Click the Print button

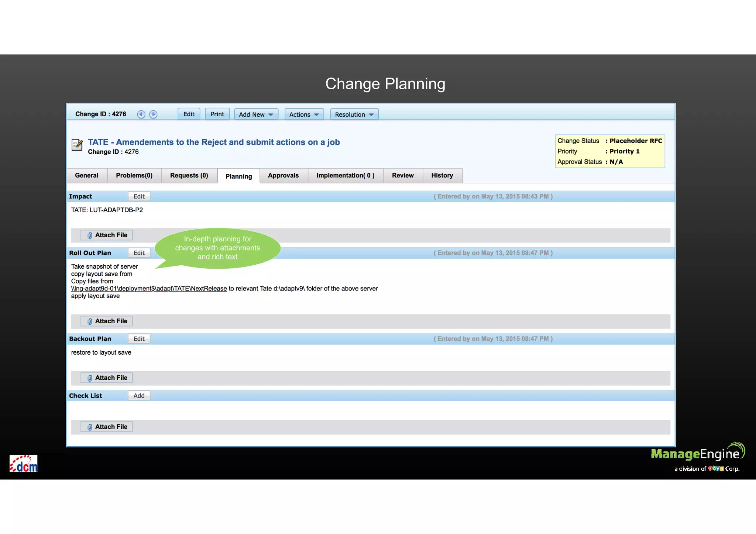tap(217, 114)
